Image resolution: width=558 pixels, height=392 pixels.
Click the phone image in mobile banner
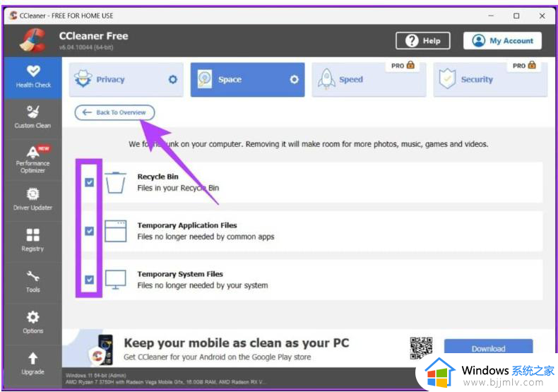(x=105, y=350)
